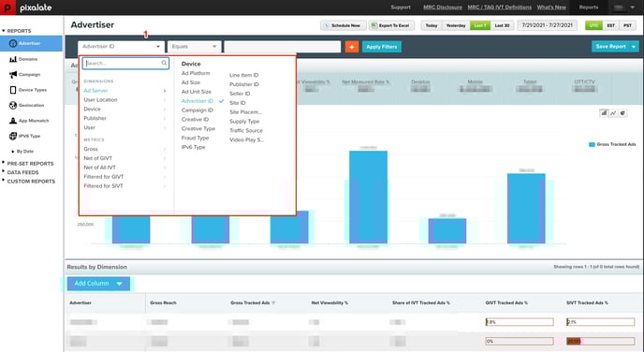
Task: Select the Last 7 date range toggle
Action: (x=479, y=25)
